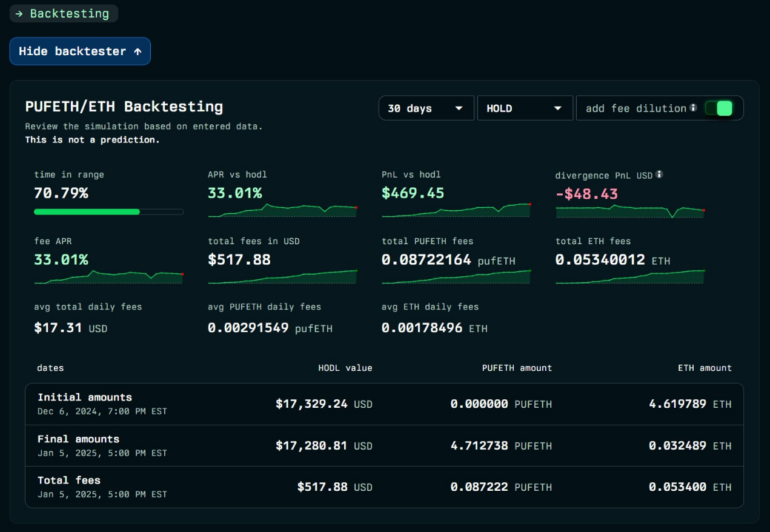770x532 pixels.
Task: Click the total PUFETH fees sparkline
Action: (456, 277)
